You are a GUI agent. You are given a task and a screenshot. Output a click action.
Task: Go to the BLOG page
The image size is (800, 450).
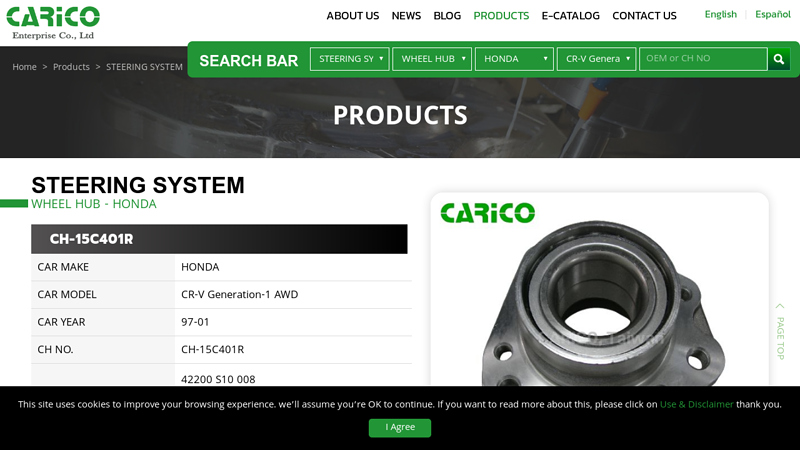coord(447,16)
